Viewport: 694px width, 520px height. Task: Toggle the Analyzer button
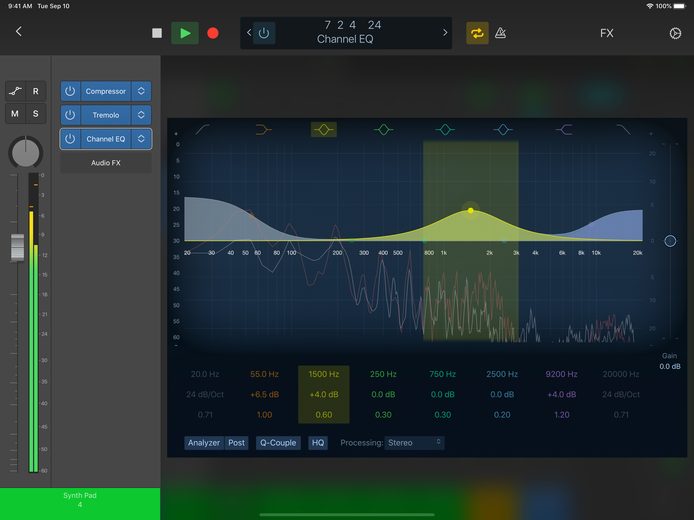(204, 443)
